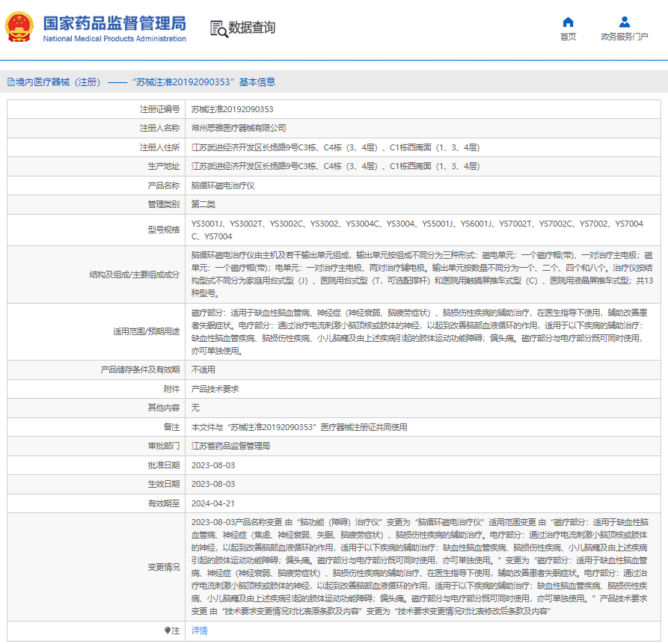Screen dimensions: 668x644
Task: Select 不适用 storage condition value
Action: coord(203,369)
